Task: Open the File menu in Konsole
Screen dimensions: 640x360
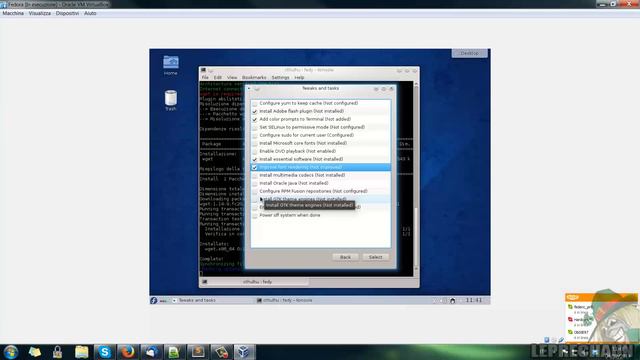Action: (x=205, y=78)
